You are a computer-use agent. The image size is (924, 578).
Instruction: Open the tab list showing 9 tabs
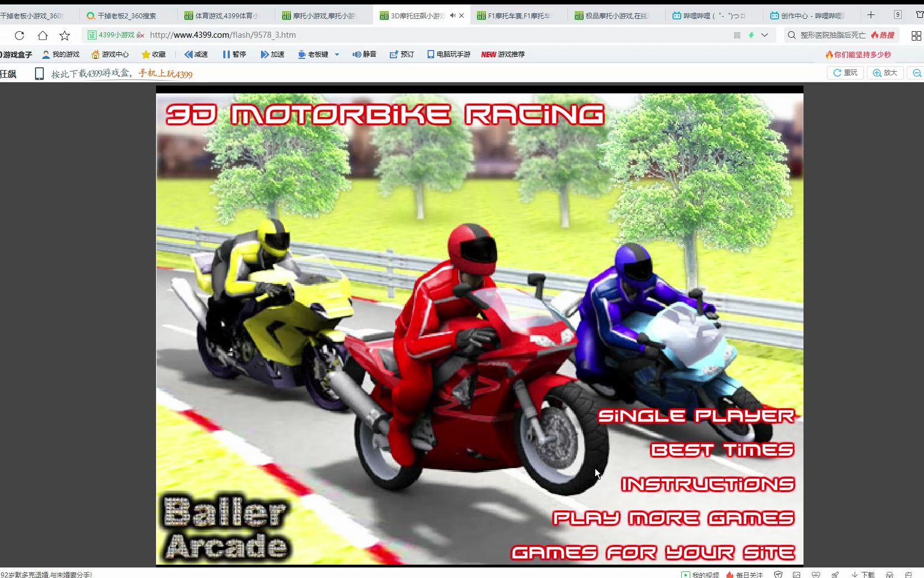897,14
